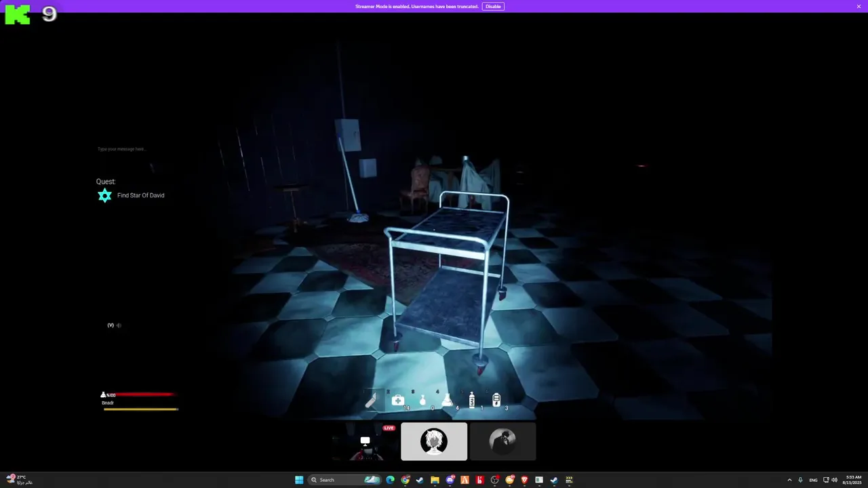Select the dark grayscale avatar call tile
Image resolution: width=868 pixels, height=488 pixels.
(x=502, y=441)
